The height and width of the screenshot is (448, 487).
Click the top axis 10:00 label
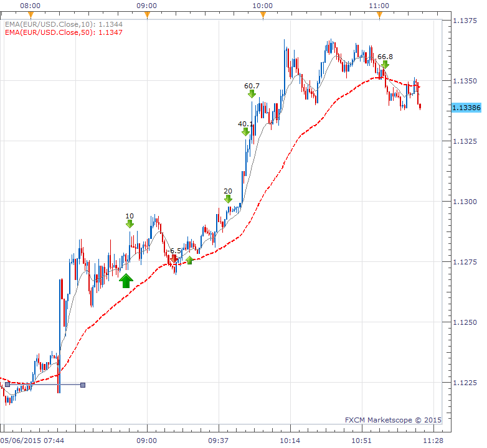tap(262, 6)
